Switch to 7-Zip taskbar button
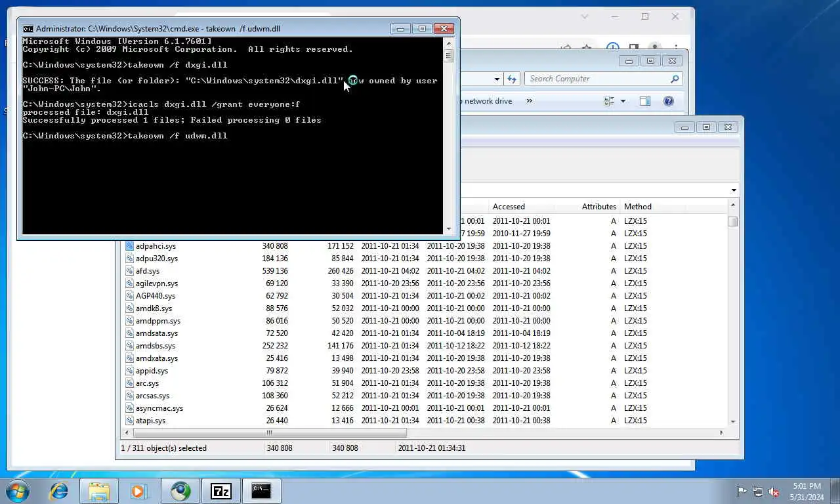The height and width of the screenshot is (504, 840). point(221,490)
